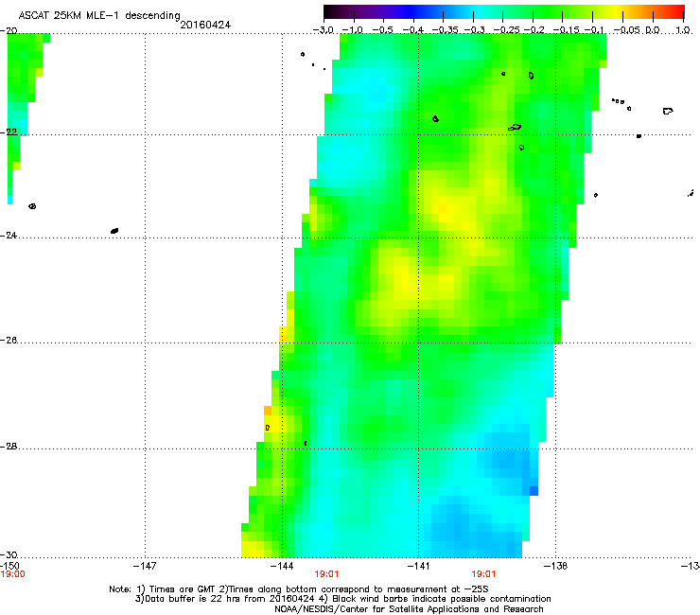The width and height of the screenshot is (700, 615).
Task: Click the red 19:00 time label
Action: [x=13, y=574]
